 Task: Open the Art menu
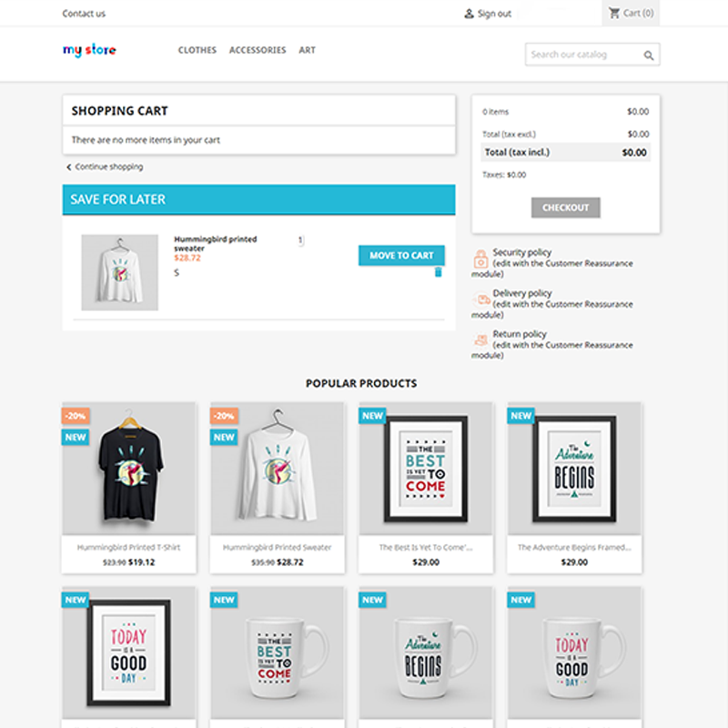tap(307, 50)
